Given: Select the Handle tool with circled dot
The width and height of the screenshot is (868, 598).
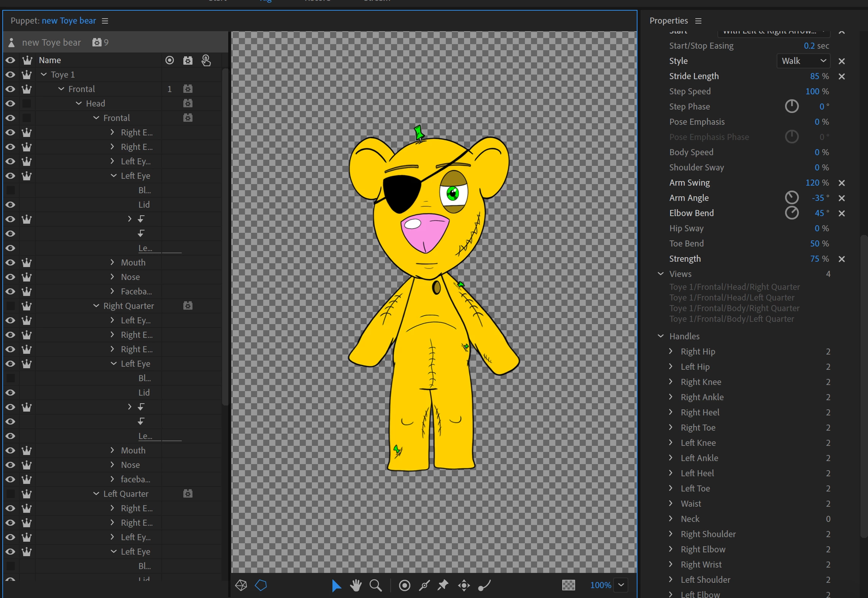Looking at the screenshot, I should (x=405, y=585).
